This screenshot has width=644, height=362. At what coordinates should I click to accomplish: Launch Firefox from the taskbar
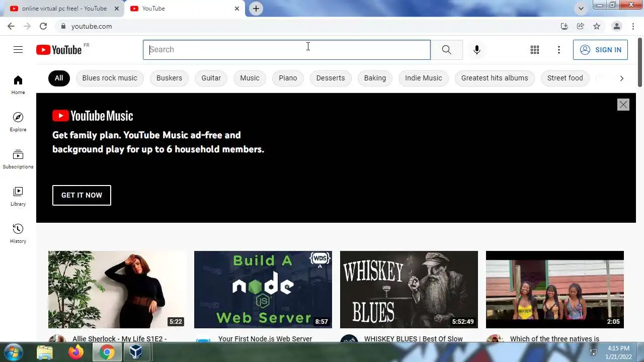[76, 352]
